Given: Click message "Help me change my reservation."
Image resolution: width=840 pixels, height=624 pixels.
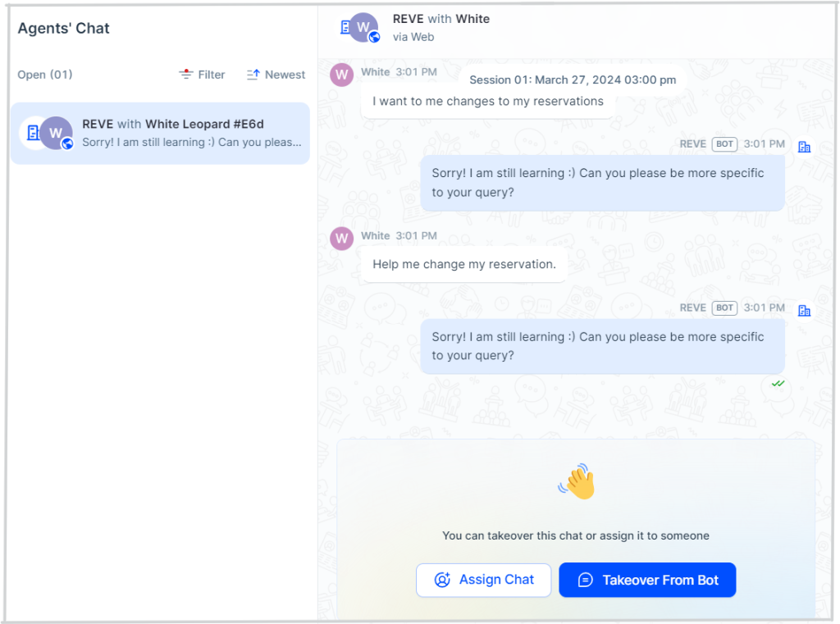Looking at the screenshot, I should click(463, 264).
